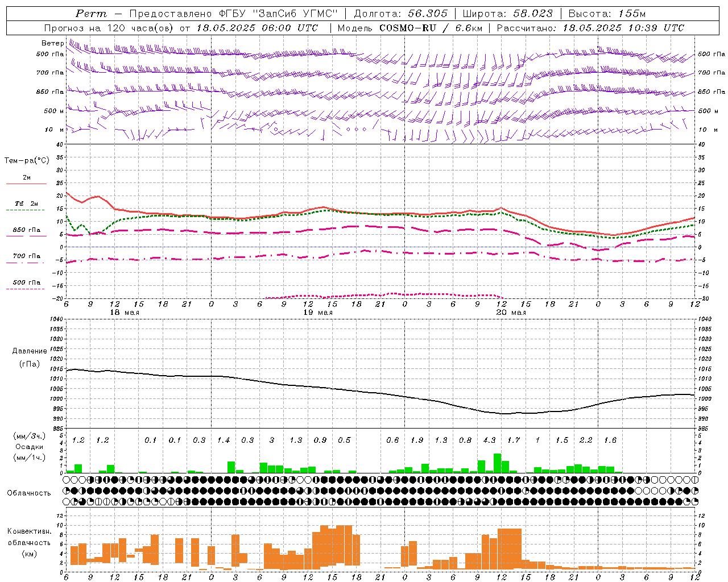Click the '700 гПа' label in temperature legend
The image size is (728, 582).
pyautogui.click(x=26, y=256)
